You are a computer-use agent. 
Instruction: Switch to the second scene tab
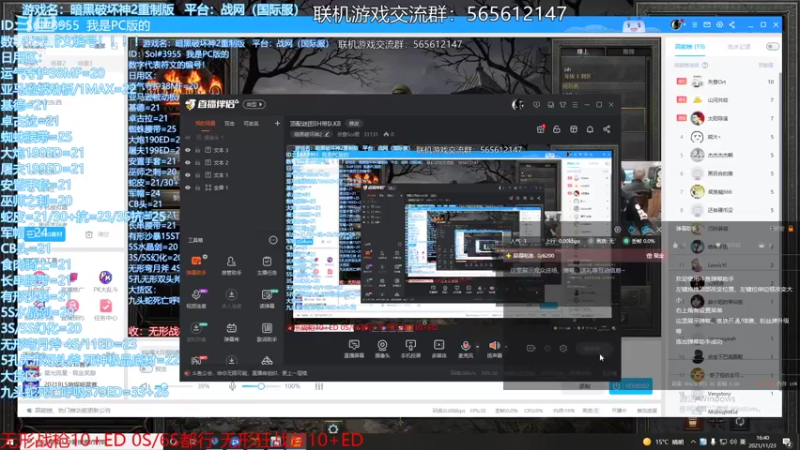[x=230, y=123]
